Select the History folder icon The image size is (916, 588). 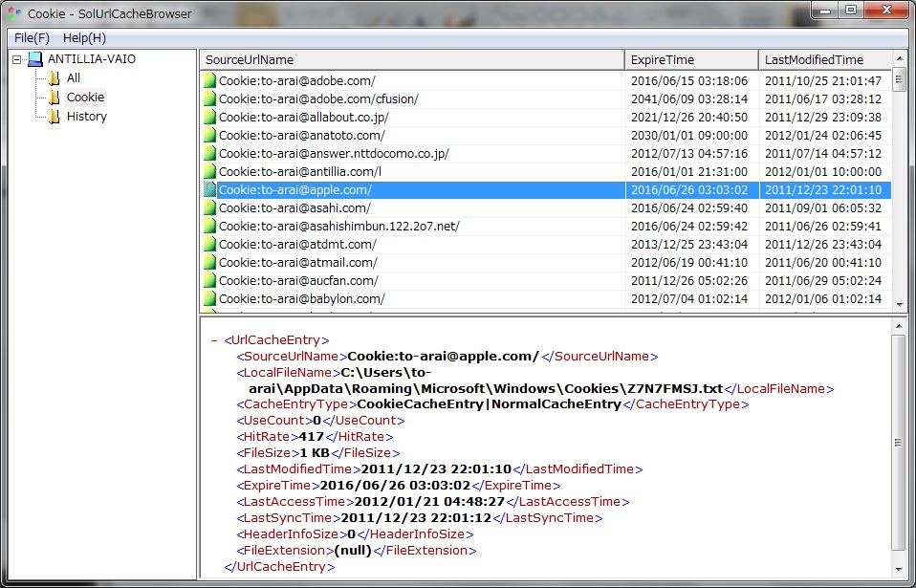[x=54, y=117]
